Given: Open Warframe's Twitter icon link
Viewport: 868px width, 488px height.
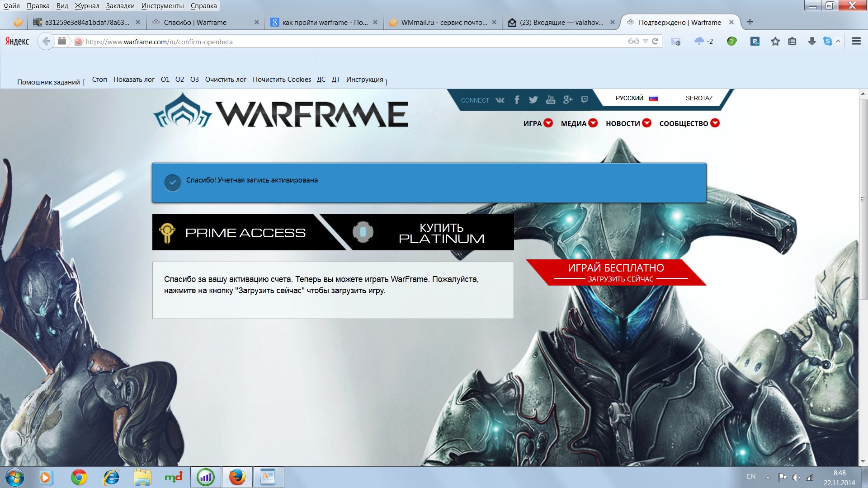Looking at the screenshot, I should click(x=533, y=100).
